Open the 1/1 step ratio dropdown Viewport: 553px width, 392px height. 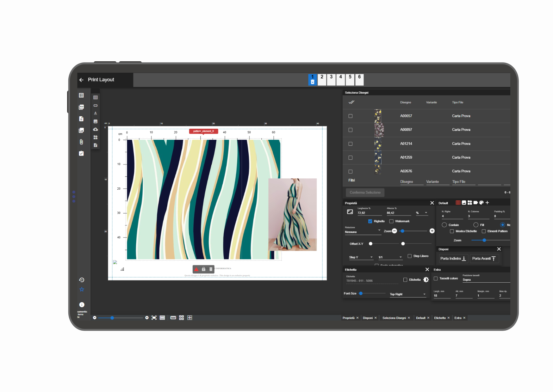(390, 257)
